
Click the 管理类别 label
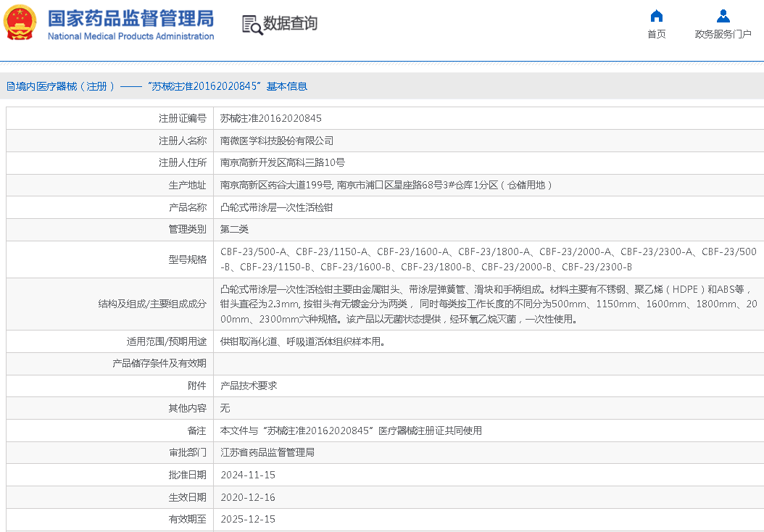188,229
